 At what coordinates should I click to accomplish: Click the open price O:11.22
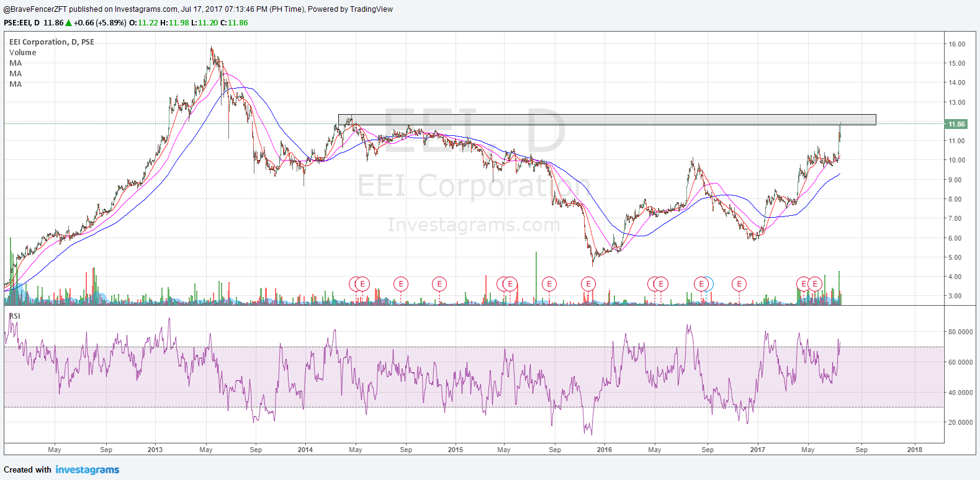(x=143, y=23)
